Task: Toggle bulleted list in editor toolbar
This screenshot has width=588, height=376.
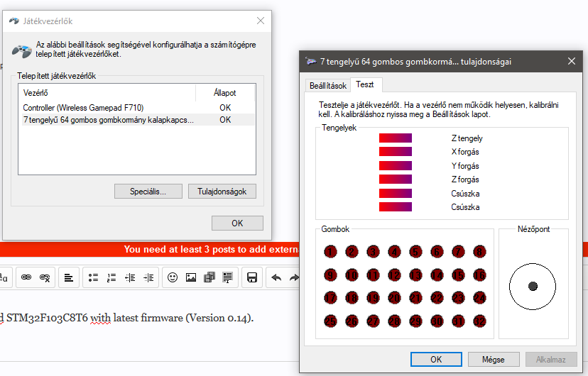Action: pyautogui.click(x=93, y=277)
